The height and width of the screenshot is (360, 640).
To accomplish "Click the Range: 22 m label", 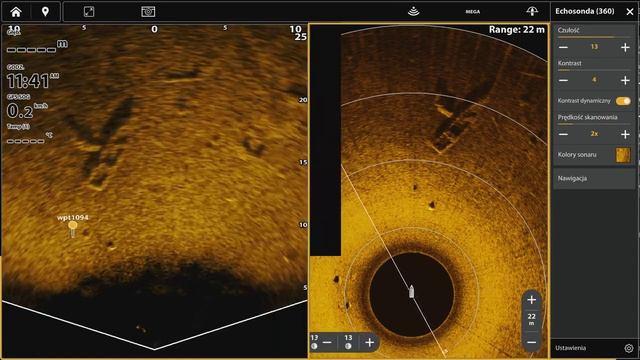I will [517, 30].
